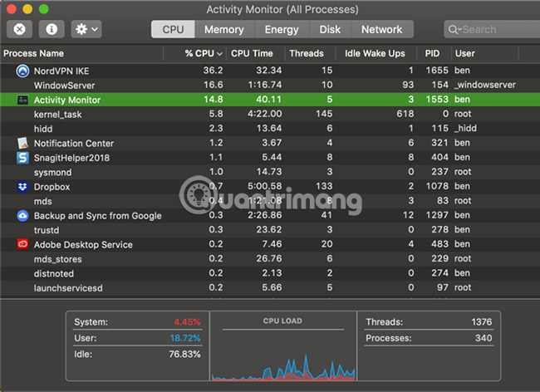Click kernel_task CPU time 4:22.00
540x392 pixels.
pyautogui.click(x=264, y=114)
